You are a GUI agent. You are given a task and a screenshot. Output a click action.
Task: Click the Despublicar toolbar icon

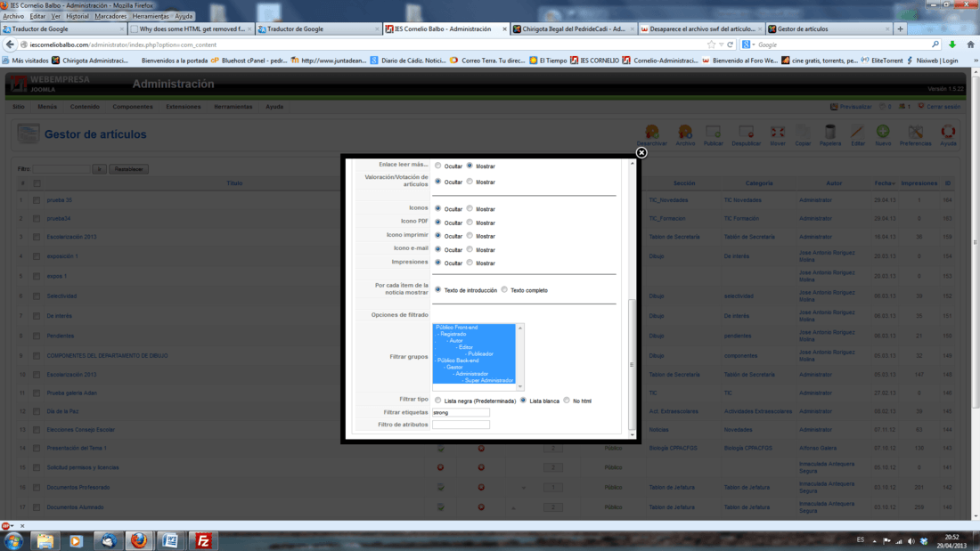747,135
